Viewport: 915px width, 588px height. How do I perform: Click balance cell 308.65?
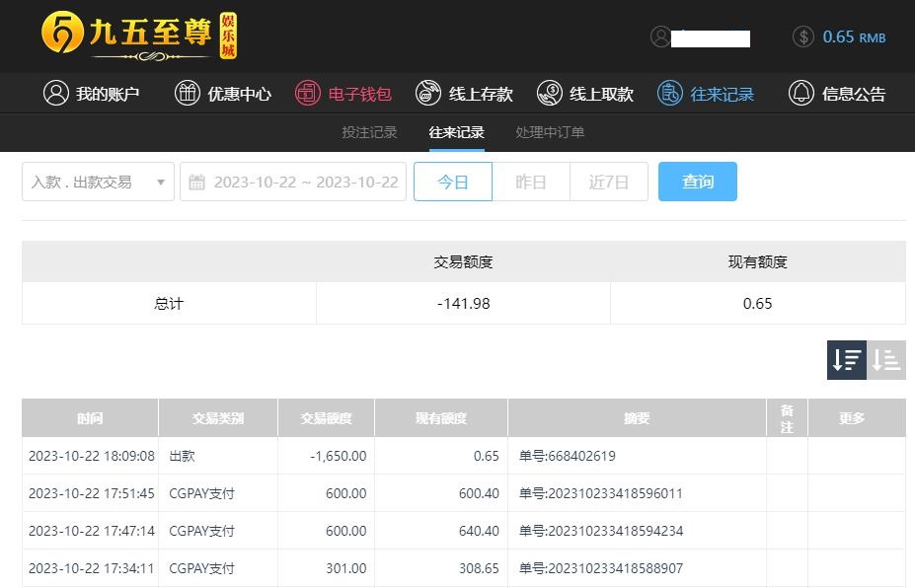tap(441, 568)
